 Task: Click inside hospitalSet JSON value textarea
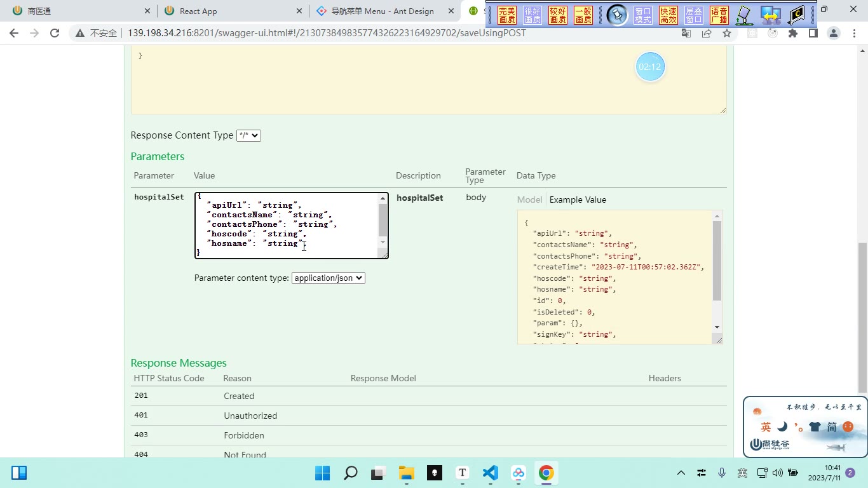pyautogui.click(x=287, y=226)
